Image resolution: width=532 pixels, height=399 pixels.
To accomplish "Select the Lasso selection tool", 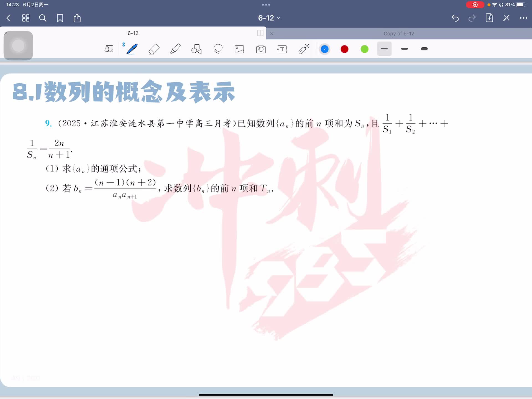I will pyautogui.click(x=218, y=49).
